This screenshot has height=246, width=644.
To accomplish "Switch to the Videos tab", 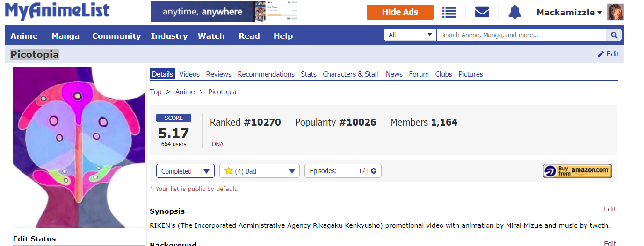I will [x=189, y=74].
